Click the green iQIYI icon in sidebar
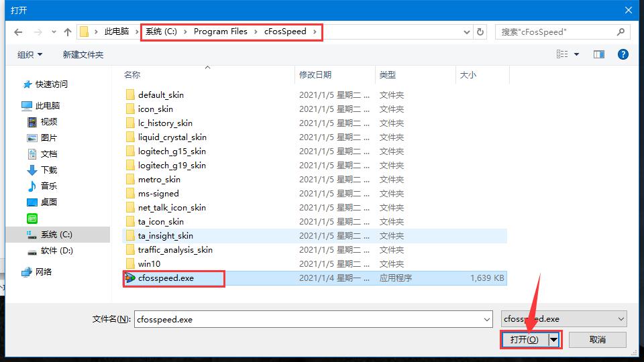This screenshot has width=644, height=362. (x=32, y=219)
